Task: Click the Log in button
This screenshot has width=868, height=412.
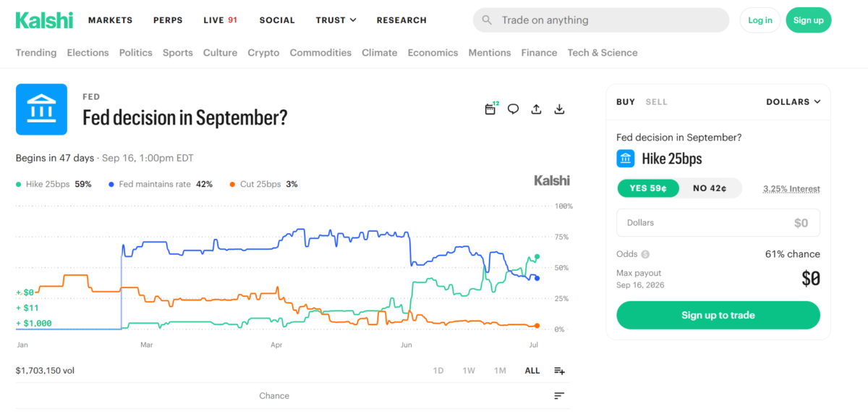Action: pyautogui.click(x=760, y=20)
